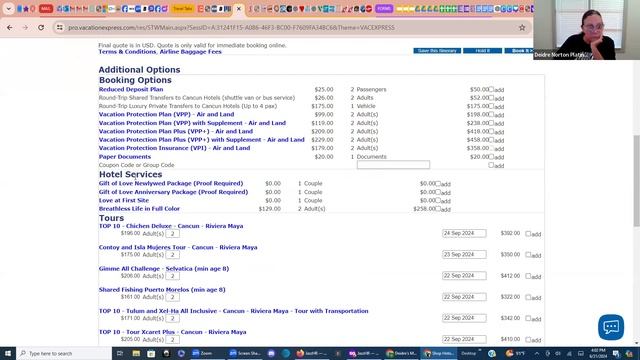This screenshot has height=360, width=640.
Task: Close the active browser tab
Action: [x=239, y=9]
